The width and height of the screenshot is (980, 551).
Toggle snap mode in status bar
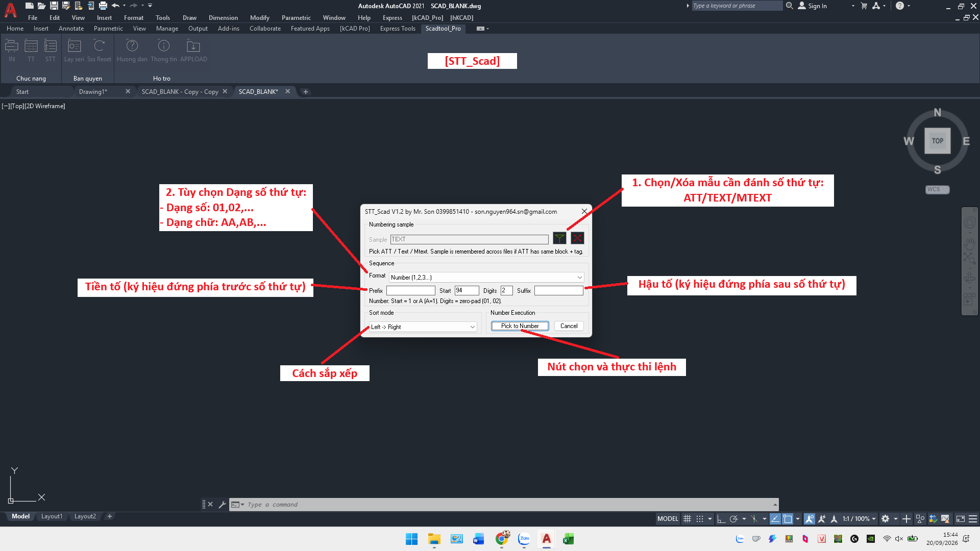coord(700,519)
